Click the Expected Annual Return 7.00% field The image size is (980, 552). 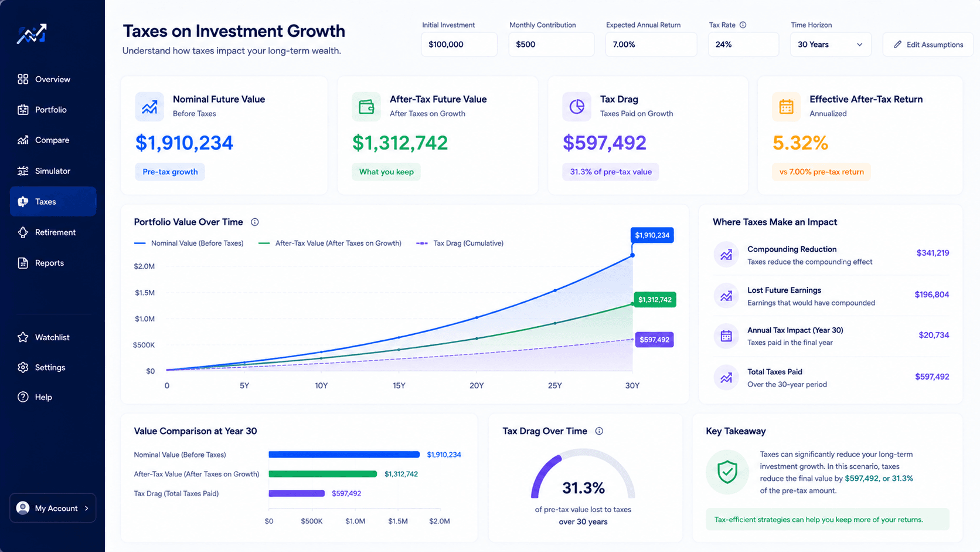click(x=651, y=45)
